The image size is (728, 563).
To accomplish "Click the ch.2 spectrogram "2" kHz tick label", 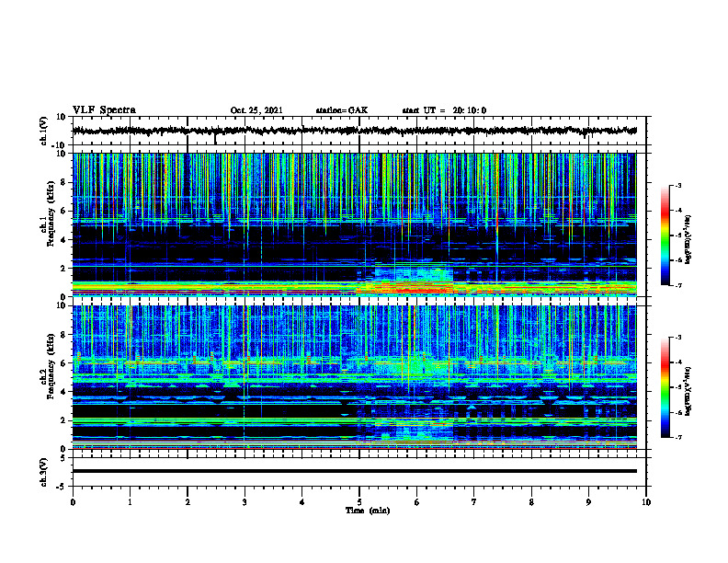I will click(x=64, y=420).
